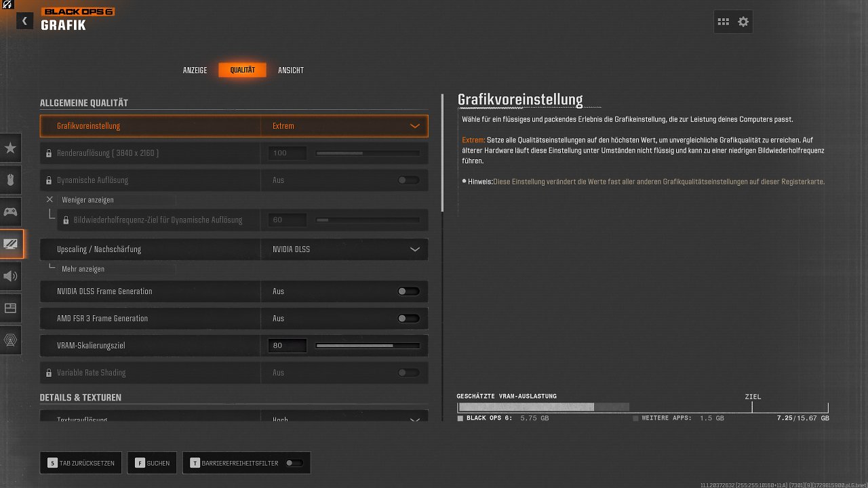Toggle Variable Rate Shading switch
The image size is (868, 488).
408,373
